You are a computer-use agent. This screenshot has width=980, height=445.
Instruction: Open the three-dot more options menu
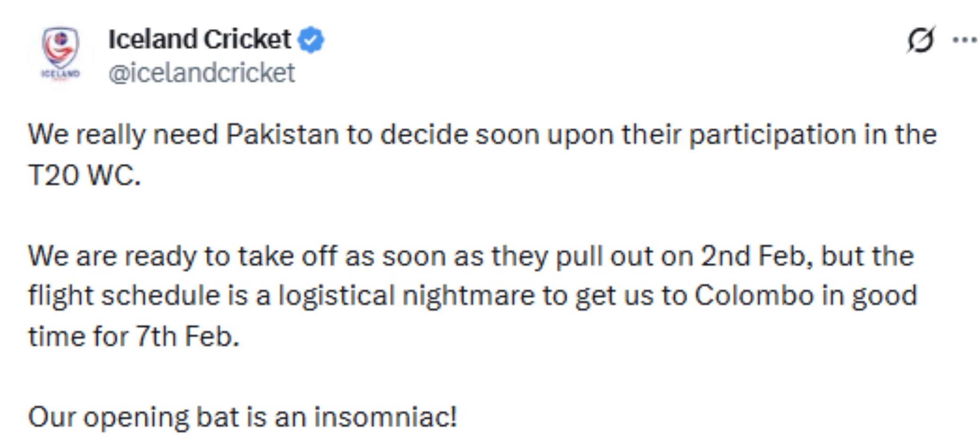[964, 40]
